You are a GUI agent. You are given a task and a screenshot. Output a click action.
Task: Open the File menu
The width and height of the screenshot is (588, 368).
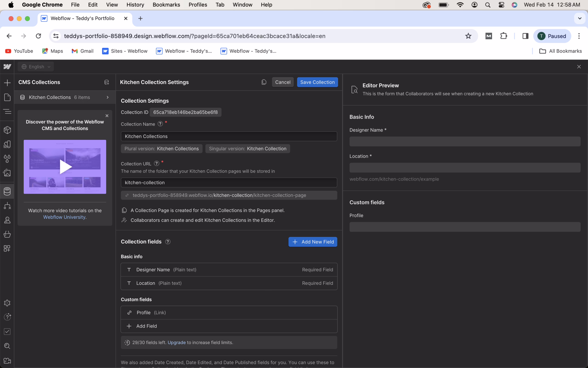coord(75,5)
